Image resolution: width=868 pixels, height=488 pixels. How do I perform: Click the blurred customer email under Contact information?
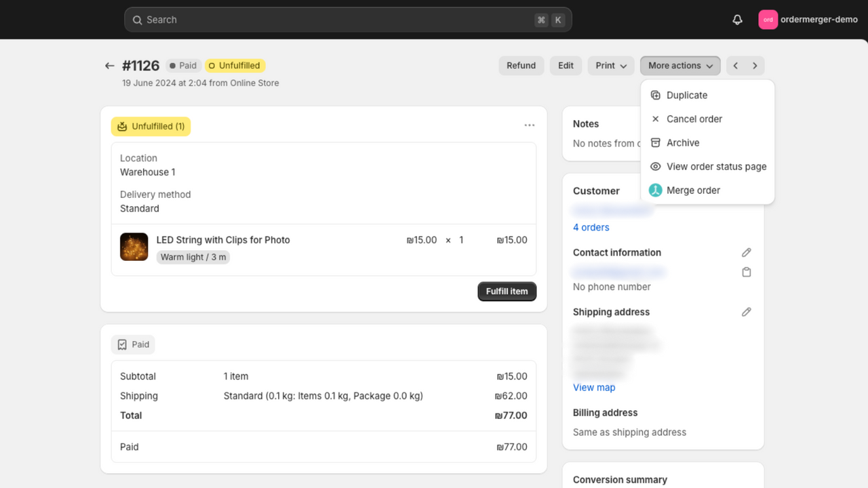coord(618,272)
